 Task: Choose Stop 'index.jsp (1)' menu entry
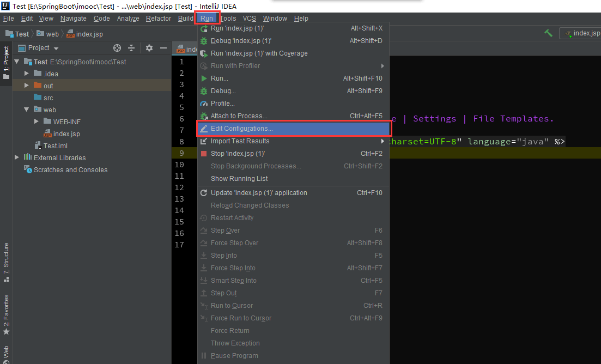[294, 154]
